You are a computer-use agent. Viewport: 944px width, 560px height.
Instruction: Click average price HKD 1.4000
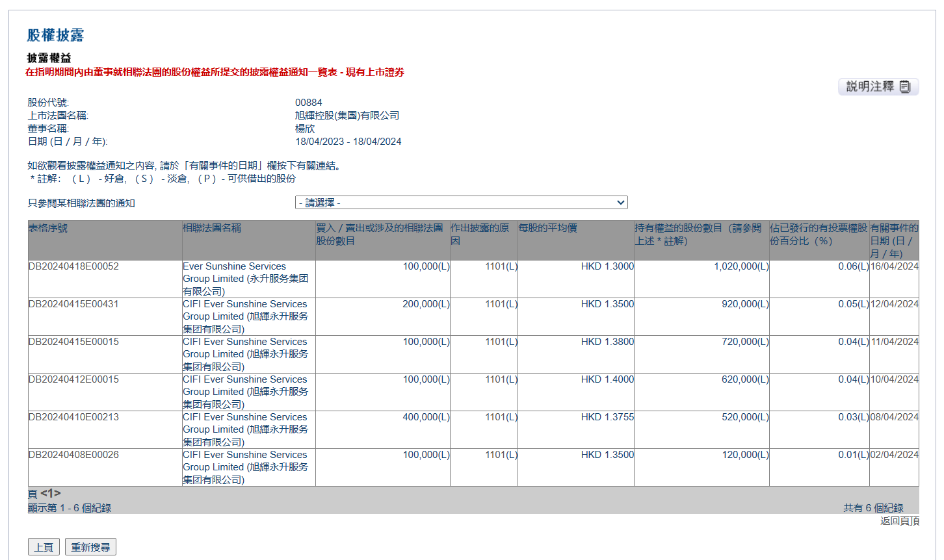pyautogui.click(x=607, y=379)
